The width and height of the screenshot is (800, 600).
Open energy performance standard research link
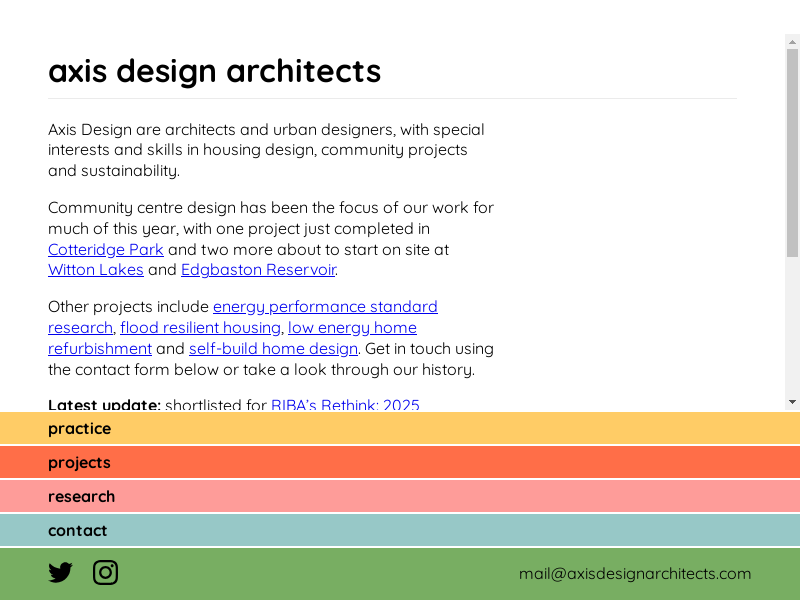[325, 307]
